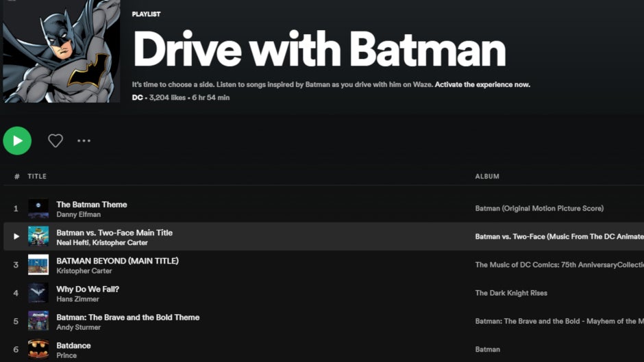Click the '6 hr 54 min' duration text
The width and height of the screenshot is (644, 362).
(211, 98)
